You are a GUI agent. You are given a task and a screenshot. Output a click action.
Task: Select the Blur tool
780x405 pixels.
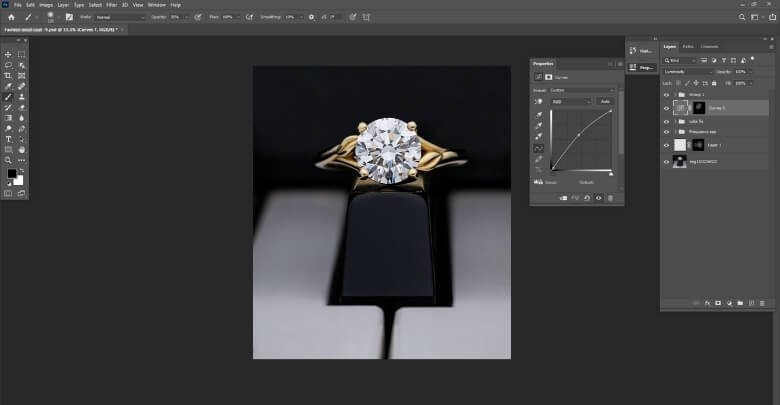click(21, 118)
